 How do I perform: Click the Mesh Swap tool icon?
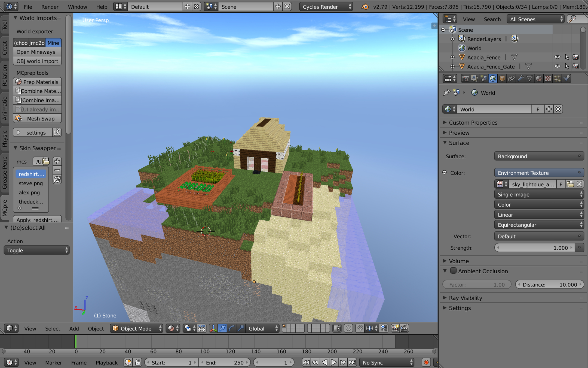click(19, 119)
